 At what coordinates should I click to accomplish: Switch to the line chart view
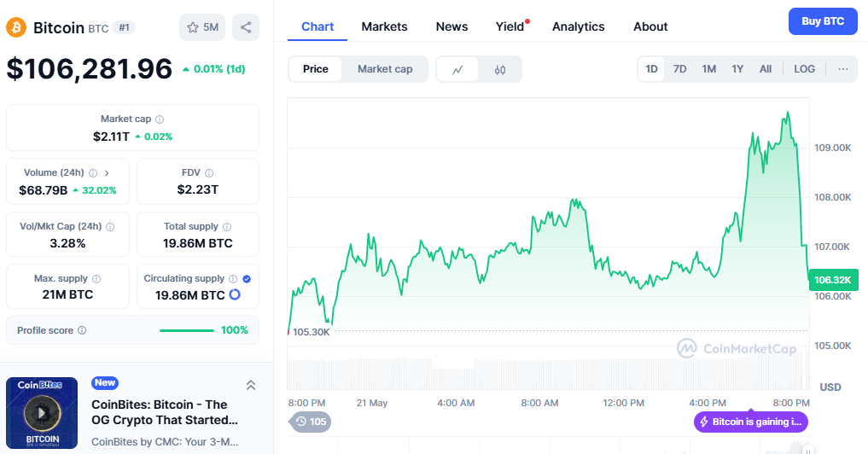click(x=457, y=69)
